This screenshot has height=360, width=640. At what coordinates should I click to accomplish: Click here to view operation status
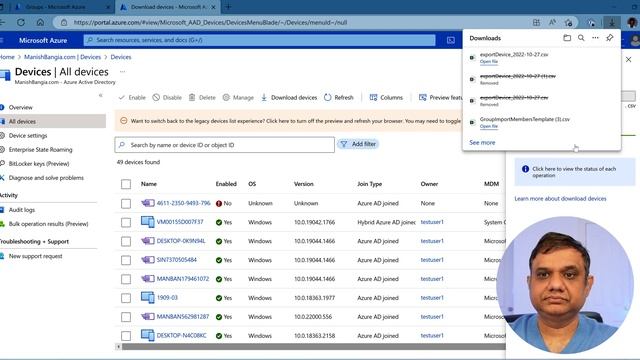click(574, 172)
